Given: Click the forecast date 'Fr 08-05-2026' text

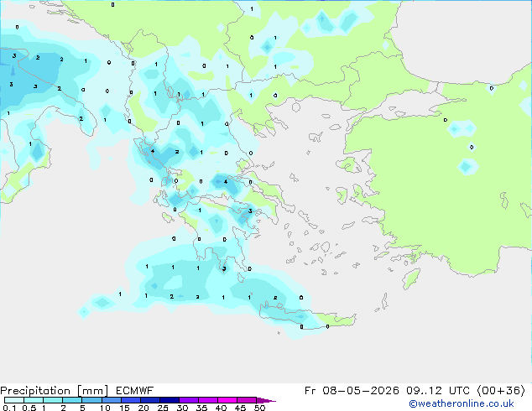Looking at the screenshot, I should 352,391.
